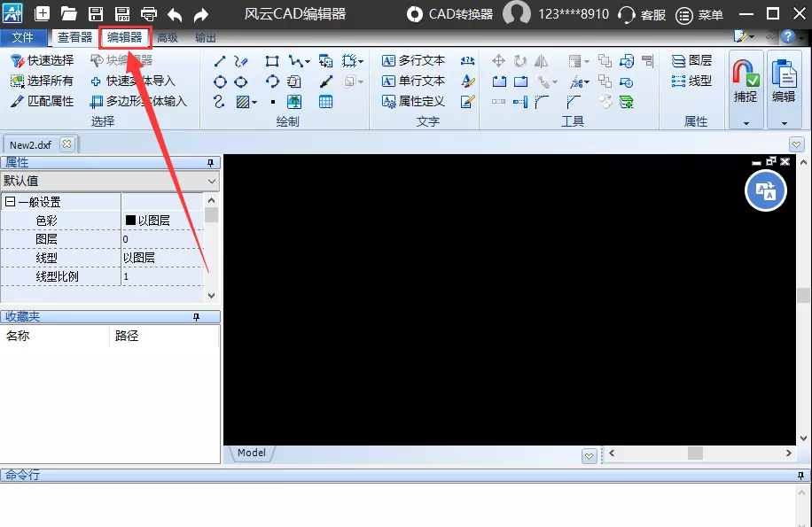Screen dimensions: 812x527
Task: Switch to the 编辑器 tab
Action: pyautogui.click(x=125, y=37)
